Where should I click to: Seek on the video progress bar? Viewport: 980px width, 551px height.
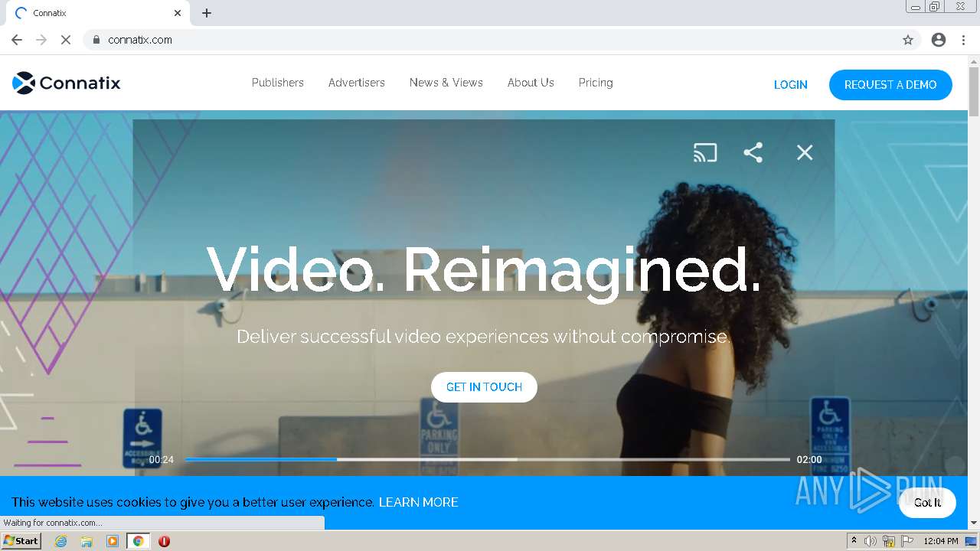tap(487, 460)
